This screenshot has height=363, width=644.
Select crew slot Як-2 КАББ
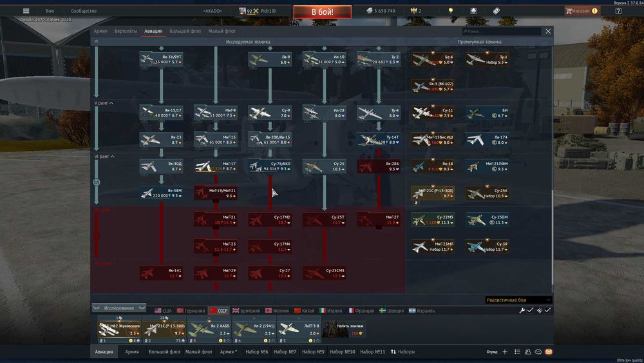point(209,329)
